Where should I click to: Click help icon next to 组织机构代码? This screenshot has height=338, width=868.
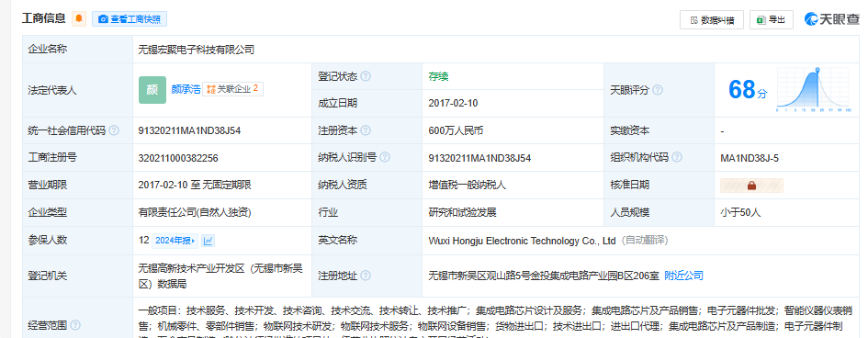pyautogui.click(x=676, y=157)
